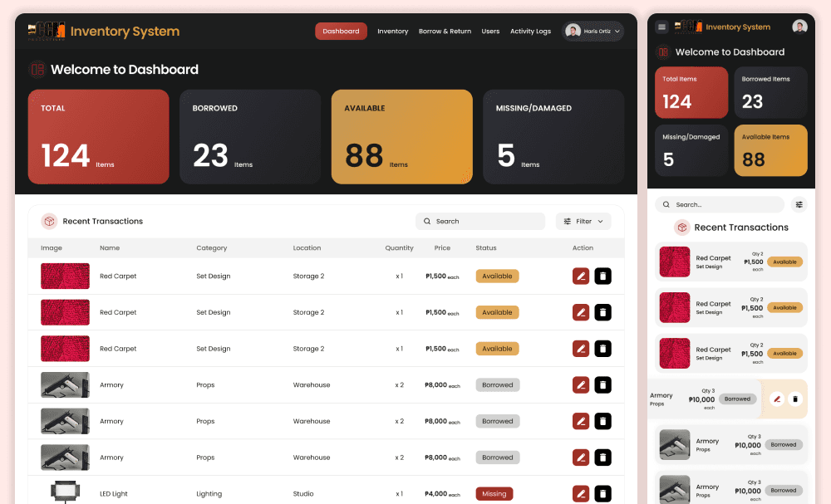The width and height of the screenshot is (831, 504).
Task: Click Available badge on first Red Carpet table row
Action: (x=497, y=276)
